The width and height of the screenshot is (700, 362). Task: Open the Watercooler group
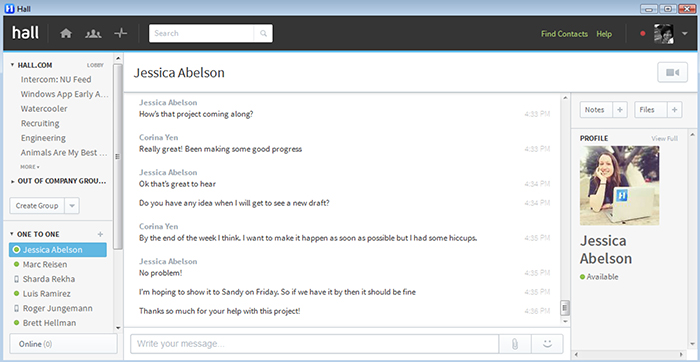pyautogui.click(x=44, y=108)
